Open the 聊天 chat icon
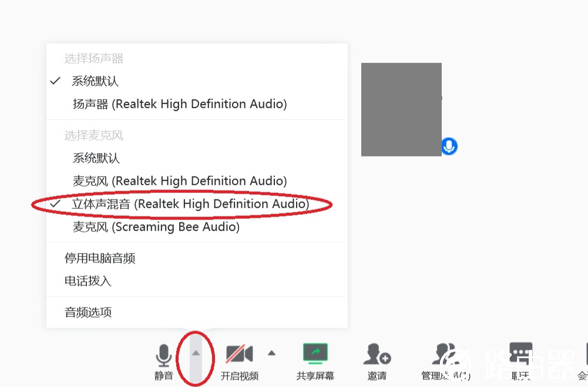588x387 pixels. click(520, 354)
